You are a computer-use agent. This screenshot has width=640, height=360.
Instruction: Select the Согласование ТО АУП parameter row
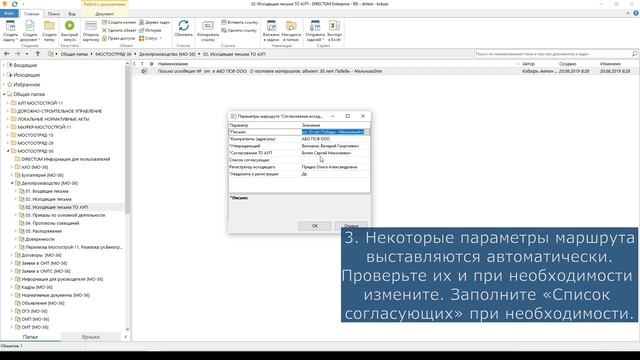click(299, 153)
